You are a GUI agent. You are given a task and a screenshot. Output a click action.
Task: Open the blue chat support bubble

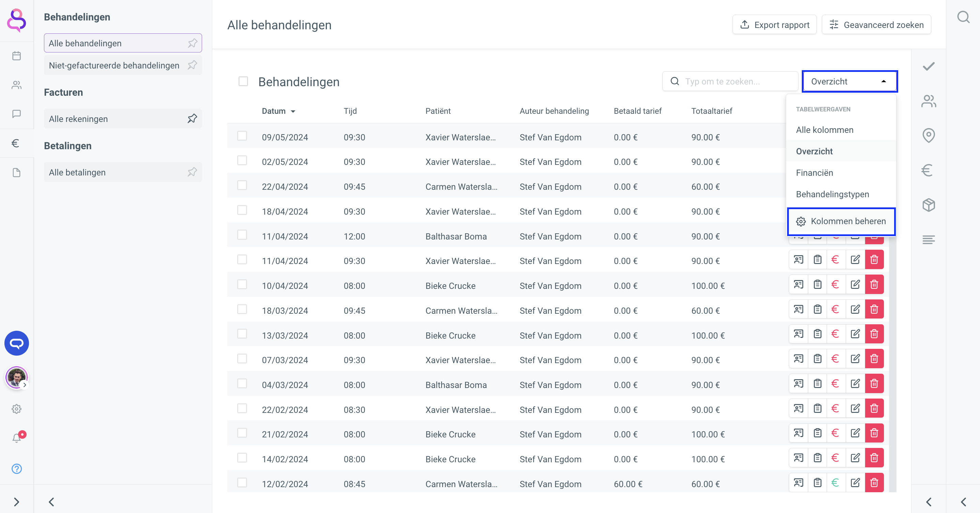point(16,343)
